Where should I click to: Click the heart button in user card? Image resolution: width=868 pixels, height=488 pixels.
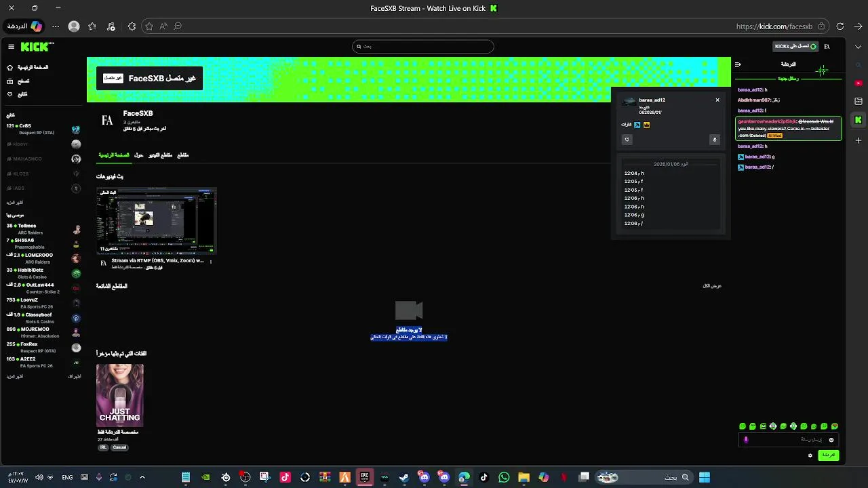[x=627, y=140]
